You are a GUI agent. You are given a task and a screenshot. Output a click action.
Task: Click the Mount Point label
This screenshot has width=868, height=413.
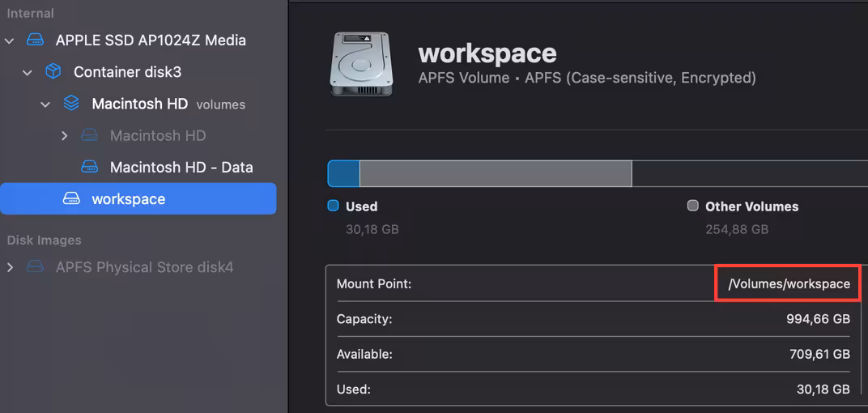(x=374, y=284)
